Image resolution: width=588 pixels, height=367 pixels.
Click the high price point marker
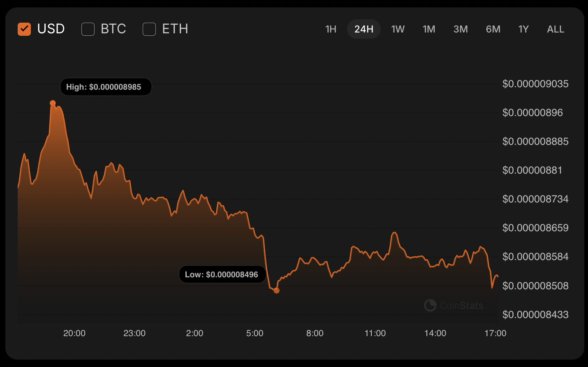click(53, 103)
